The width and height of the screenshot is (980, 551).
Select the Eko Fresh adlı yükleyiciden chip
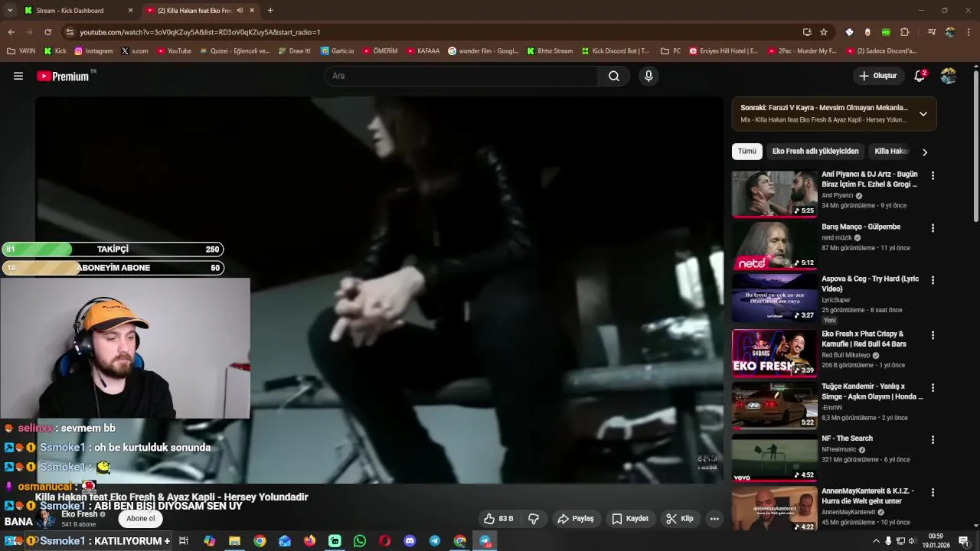pyautogui.click(x=815, y=152)
